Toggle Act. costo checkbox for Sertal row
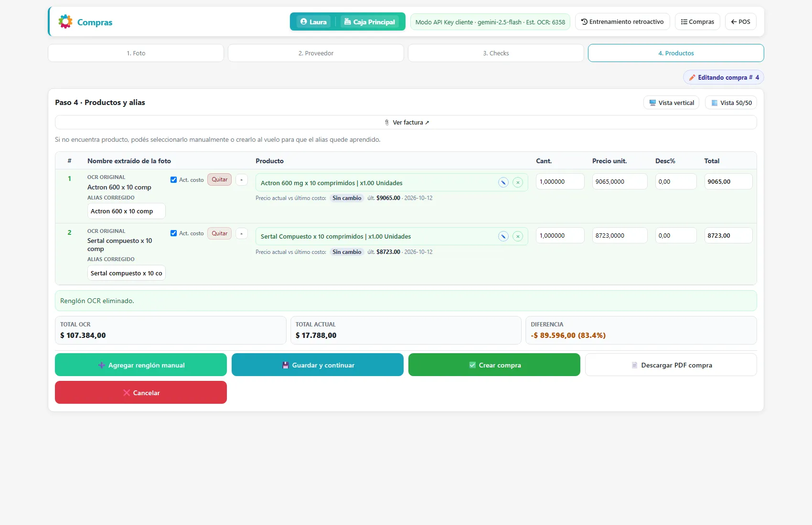The image size is (812, 525). coord(173,233)
